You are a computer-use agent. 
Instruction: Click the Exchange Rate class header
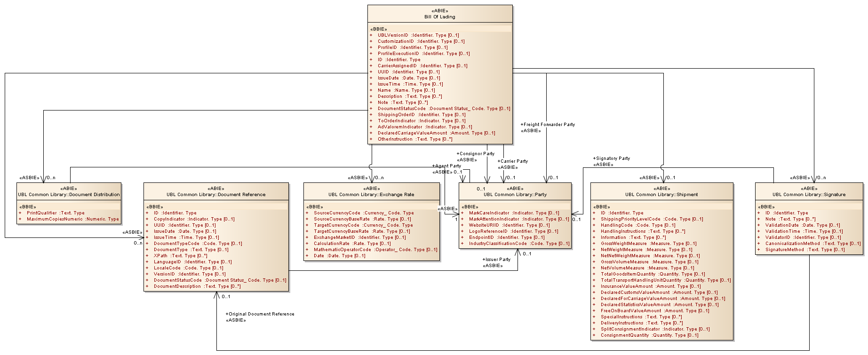[371, 194]
